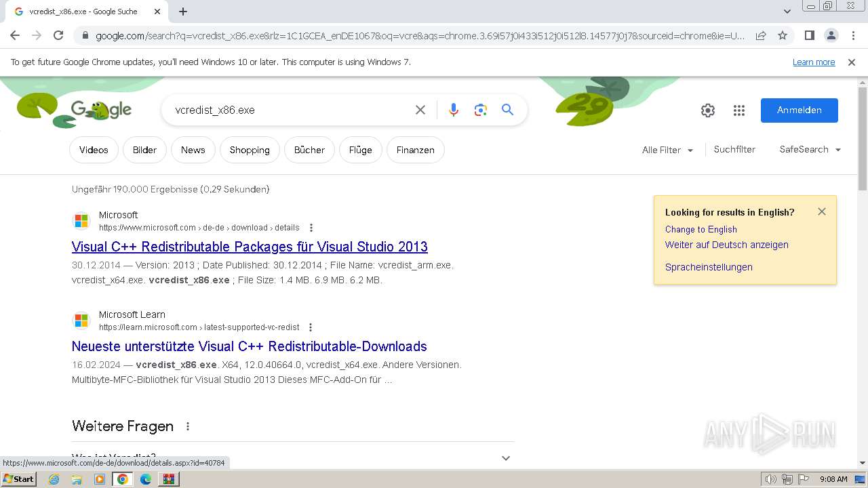
Task: Open the Learn more link
Action: [814, 62]
